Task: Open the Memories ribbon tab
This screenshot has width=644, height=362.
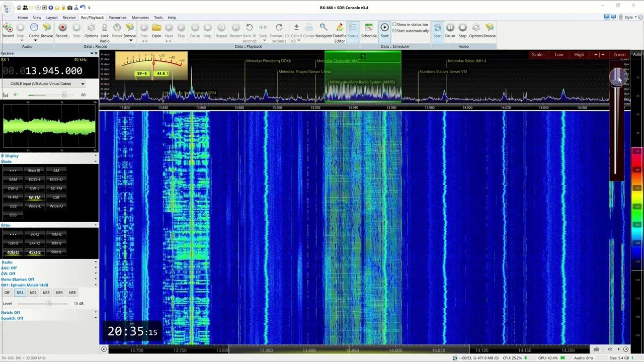Action: point(140,18)
